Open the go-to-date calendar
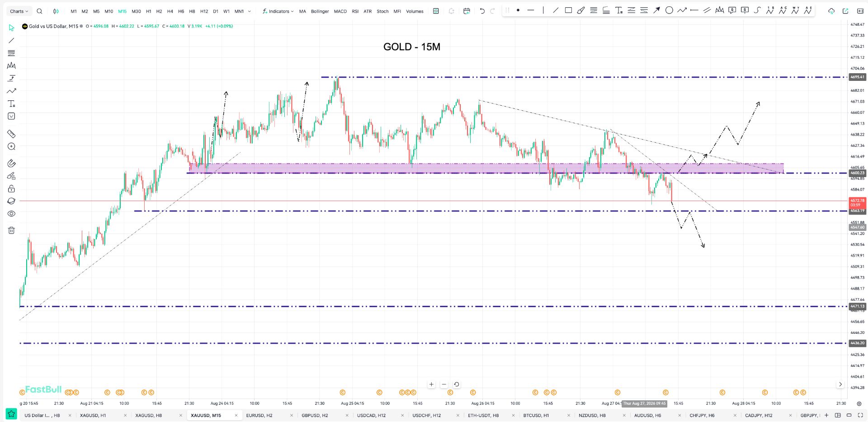 click(x=467, y=11)
